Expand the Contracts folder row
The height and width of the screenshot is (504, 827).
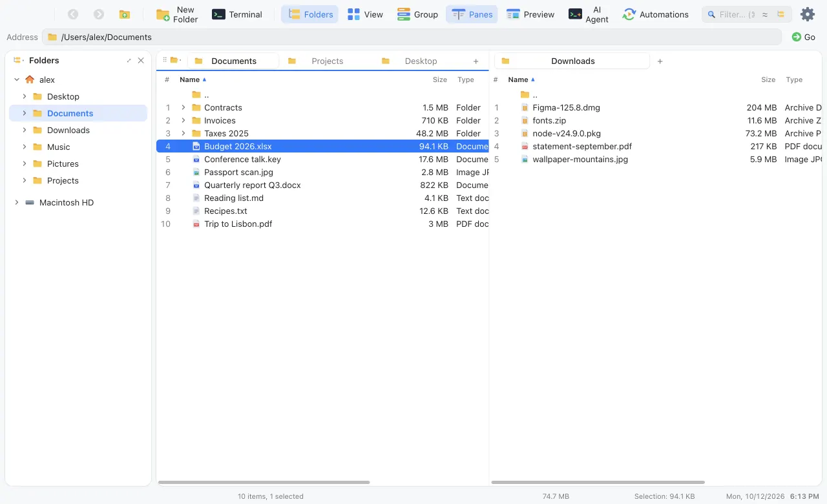pos(183,107)
